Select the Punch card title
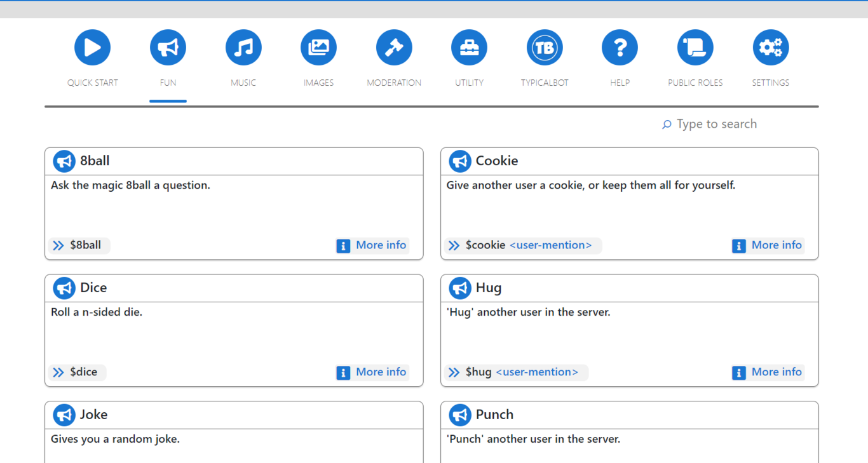 494,415
